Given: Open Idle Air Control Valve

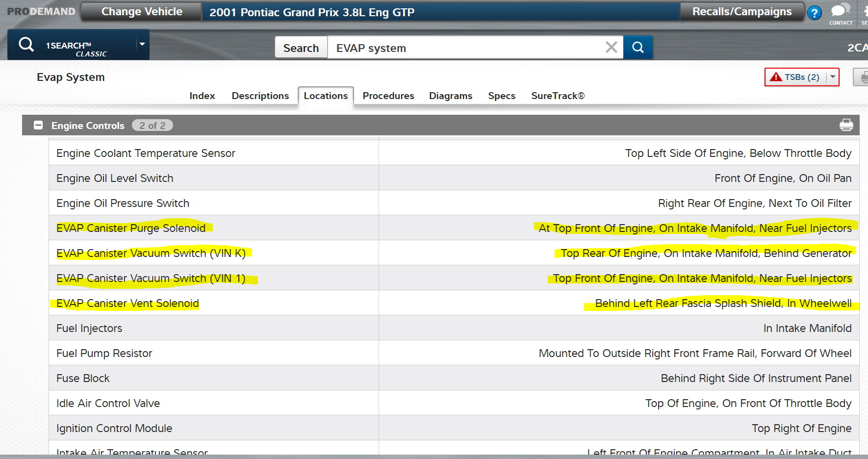Looking at the screenshot, I should [x=108, y=403].
